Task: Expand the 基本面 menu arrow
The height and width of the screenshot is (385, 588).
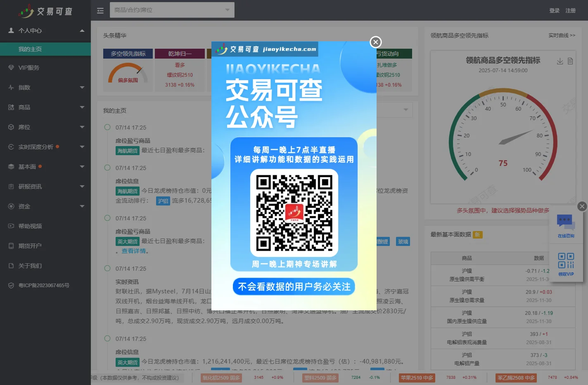Action: 82,167
